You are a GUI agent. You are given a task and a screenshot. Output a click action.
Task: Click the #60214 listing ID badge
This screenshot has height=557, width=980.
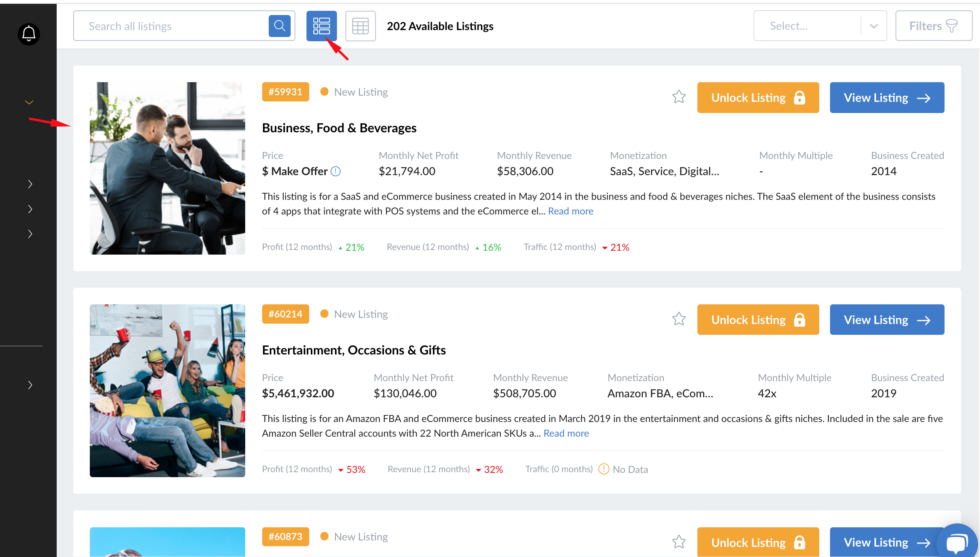coord(286,314)
